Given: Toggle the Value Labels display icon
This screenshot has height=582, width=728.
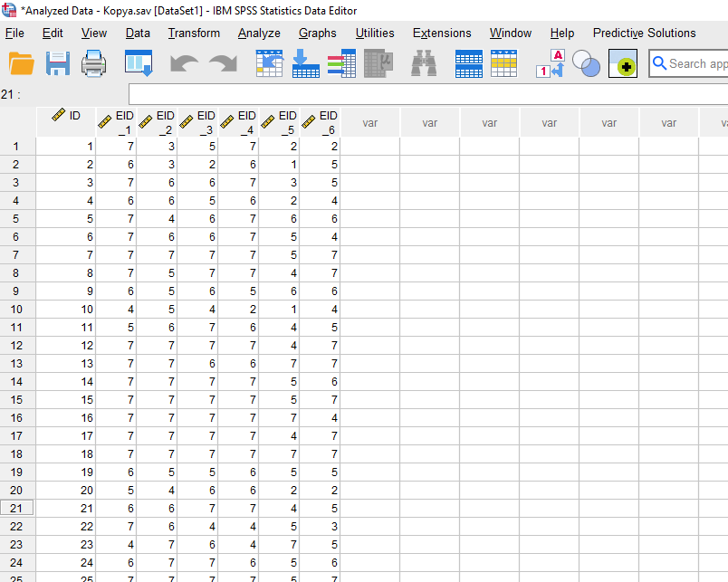Looking at the screenshot, I should pos(551,63).
